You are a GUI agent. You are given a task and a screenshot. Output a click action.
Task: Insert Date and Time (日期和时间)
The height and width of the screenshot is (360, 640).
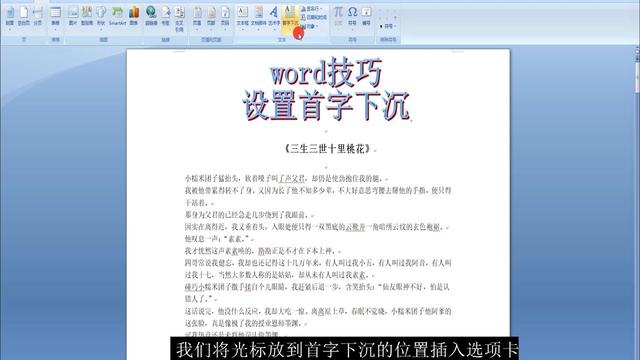(x=314, y=18)
